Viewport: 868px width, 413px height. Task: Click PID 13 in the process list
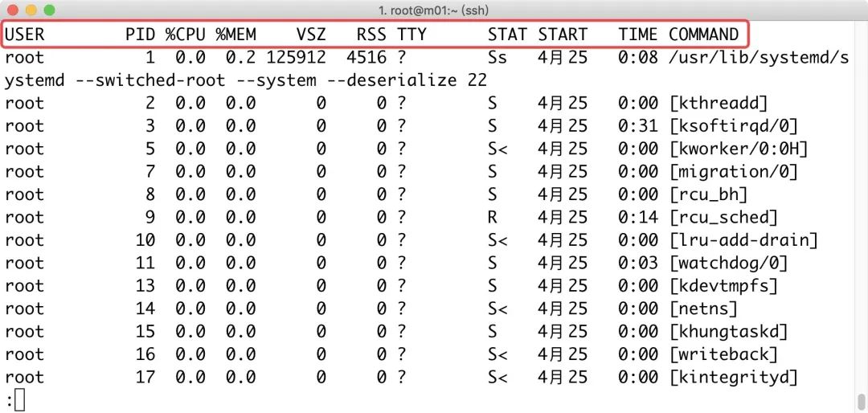point(145,286)
